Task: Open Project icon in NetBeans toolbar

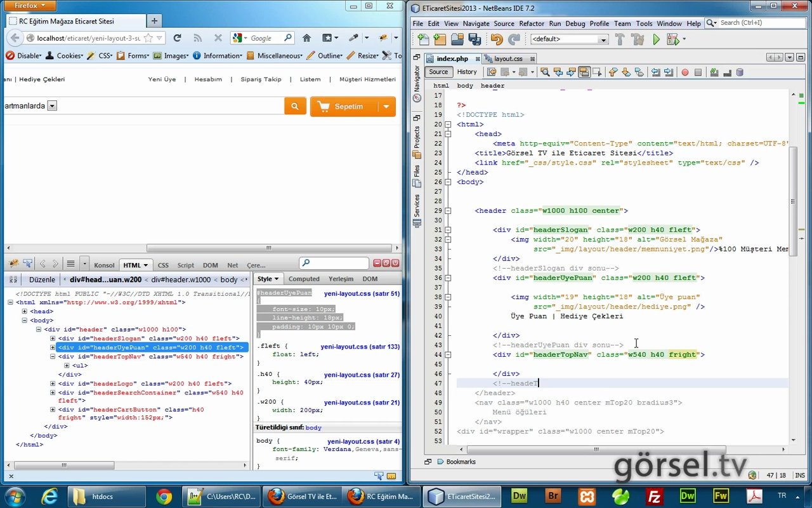Action: point(457,39)
